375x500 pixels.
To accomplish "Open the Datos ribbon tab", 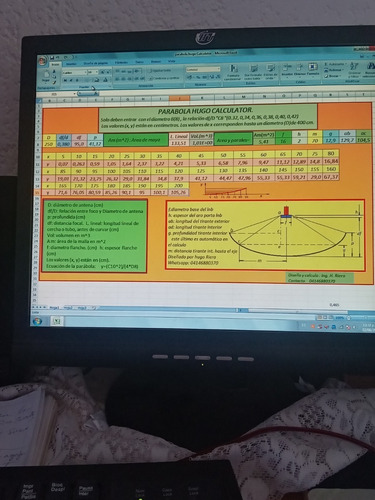I will (139, 62).
